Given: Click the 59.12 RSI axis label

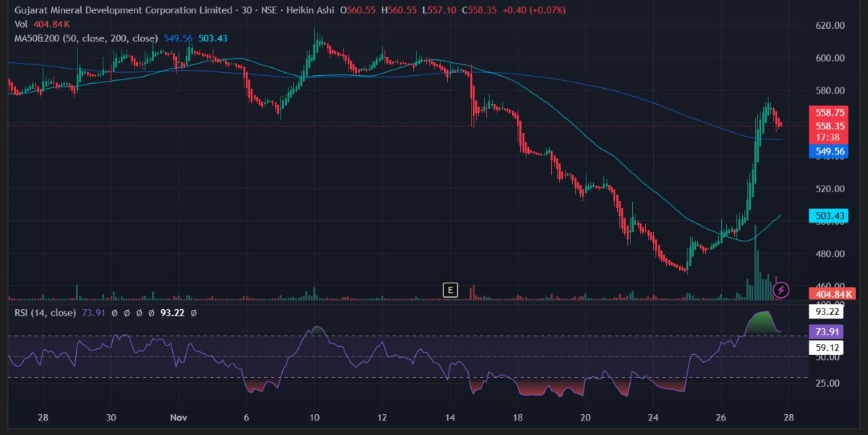Looking at the screenshot, I should click(830, 348).
